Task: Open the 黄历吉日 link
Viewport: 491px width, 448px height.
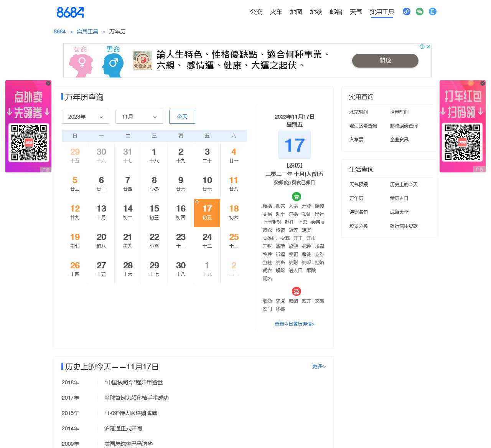Action: click(399, 198)
